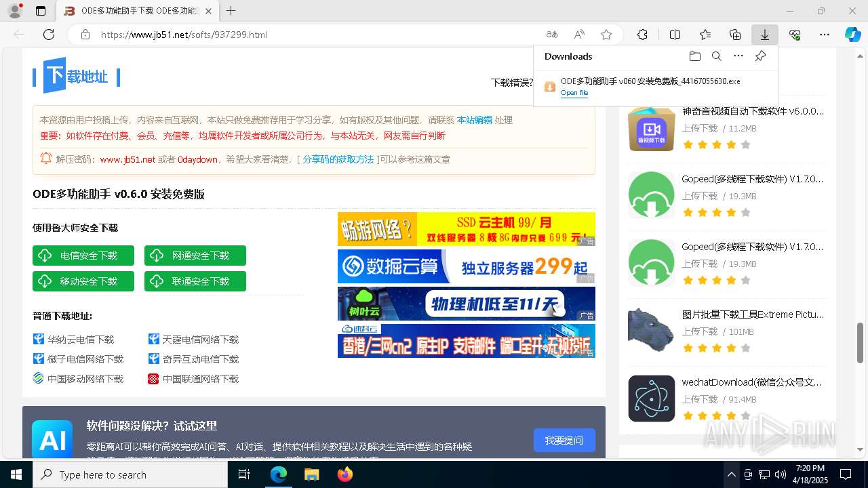868x488 pixels.
Task: Open the translate page icon
Action: (x=552, y=35)
